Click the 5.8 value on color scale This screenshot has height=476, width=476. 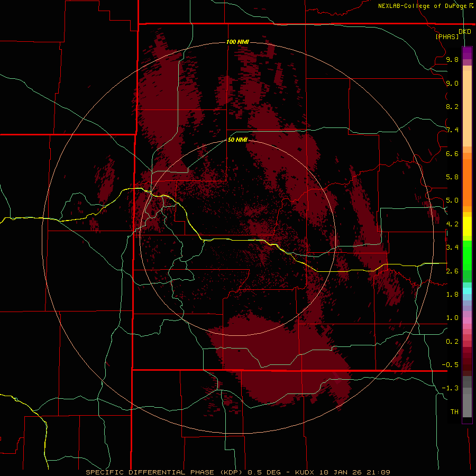coord(452,177)
